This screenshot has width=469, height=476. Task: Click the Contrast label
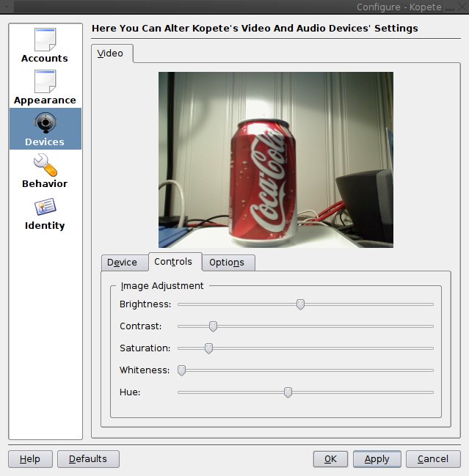pyautogui.click(x=141, y=326)
